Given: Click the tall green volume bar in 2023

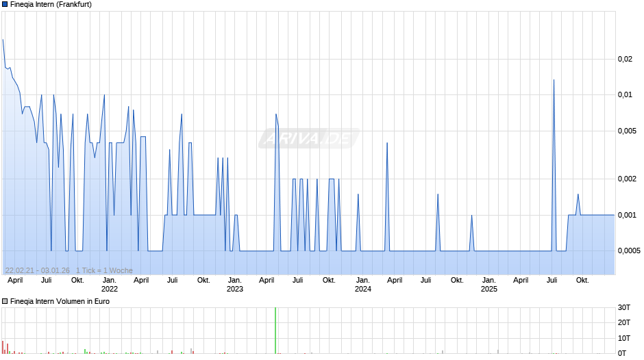Looking at the screenshot, I should coord(275,331).
